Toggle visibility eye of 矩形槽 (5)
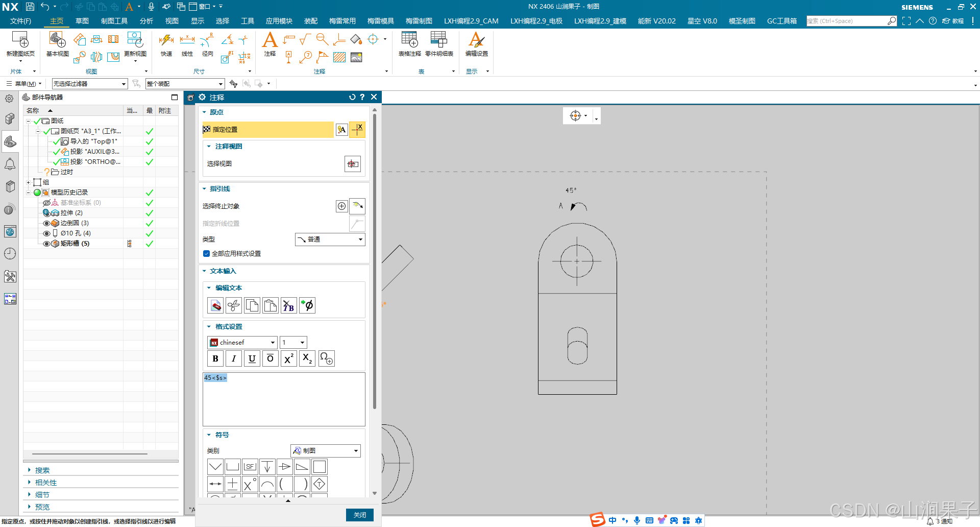Image resolution: width=980 pixels, height=527 pixels. pos(46,244)
